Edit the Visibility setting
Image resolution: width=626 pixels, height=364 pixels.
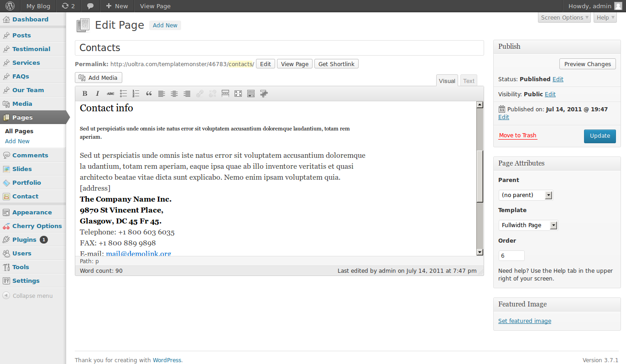[550, 94]
